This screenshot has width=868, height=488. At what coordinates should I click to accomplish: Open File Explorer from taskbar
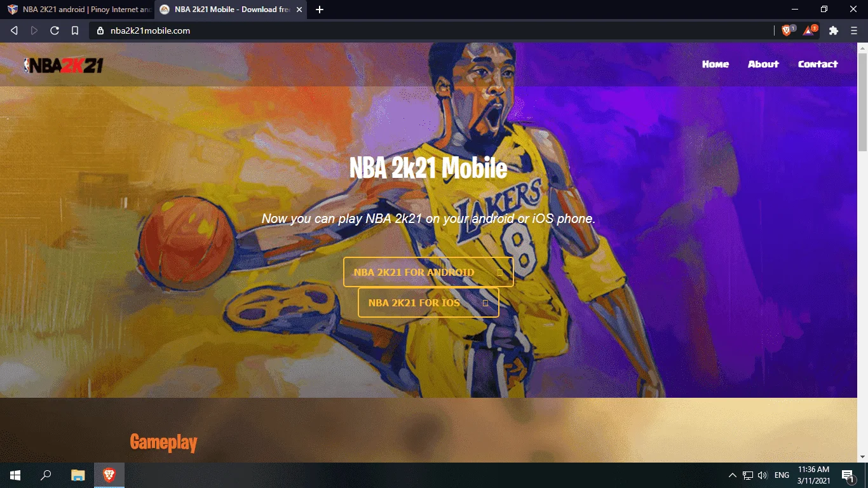coord(78,475)
